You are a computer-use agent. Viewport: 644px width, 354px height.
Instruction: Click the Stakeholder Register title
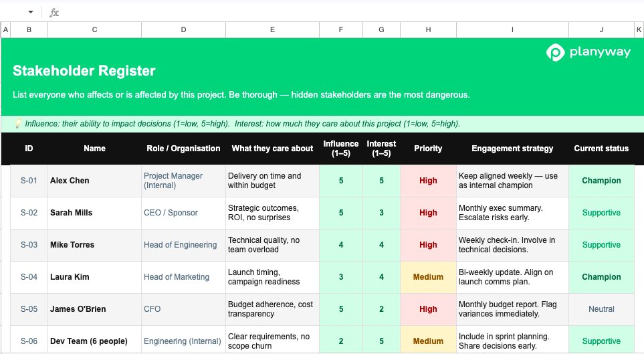tap(84, 71)
